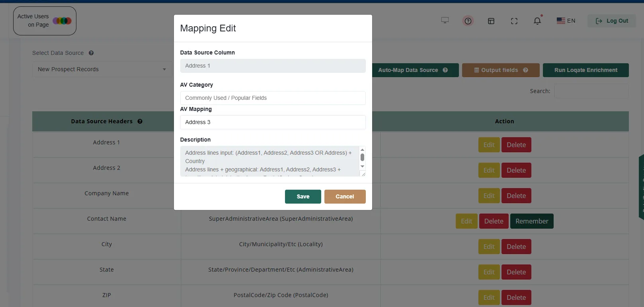Click the monitor display icon in header

pos(445,20)
